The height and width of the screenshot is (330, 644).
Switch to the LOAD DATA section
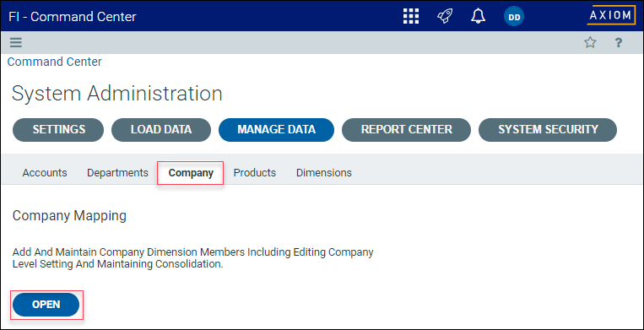(161, 130)
